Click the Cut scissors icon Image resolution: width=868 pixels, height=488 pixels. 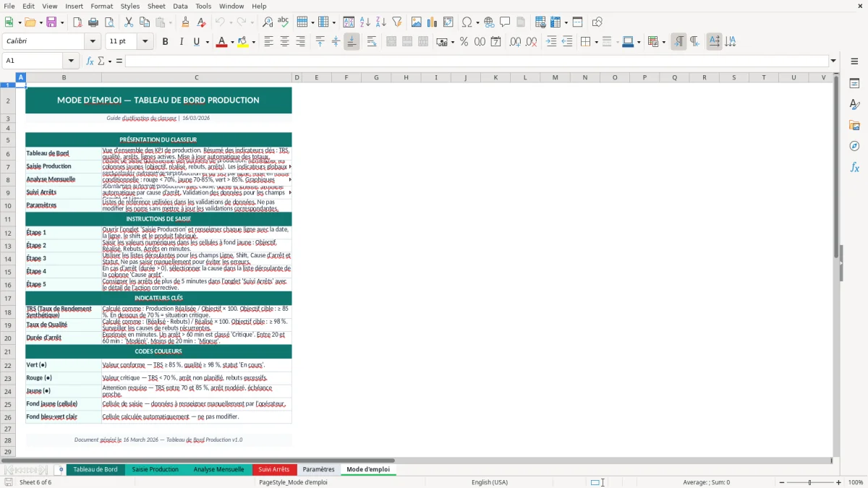129,22
